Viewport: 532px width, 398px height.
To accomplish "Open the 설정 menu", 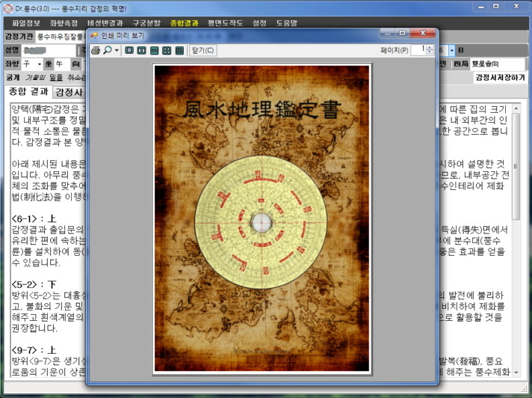I will pos(259,23).
